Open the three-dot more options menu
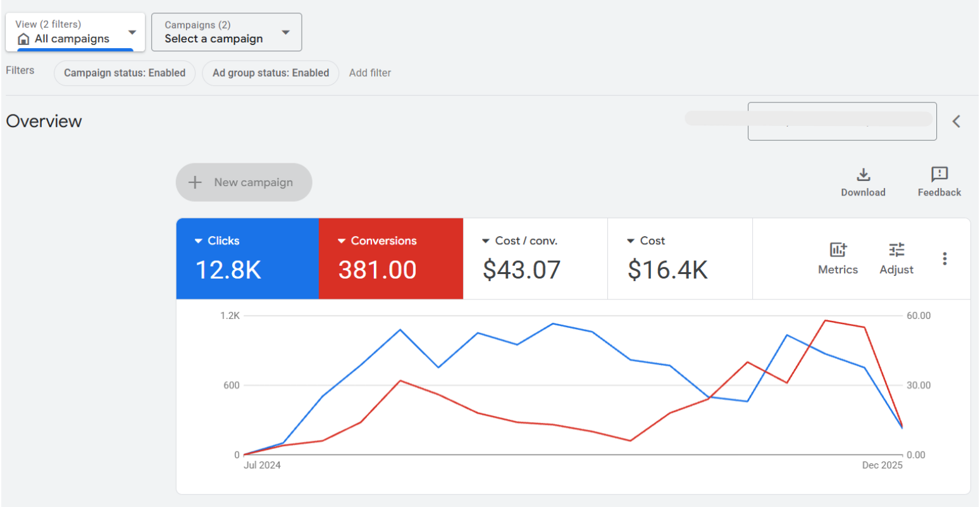Viewport: 980px width, 507px height. click(x=945, y=258)
